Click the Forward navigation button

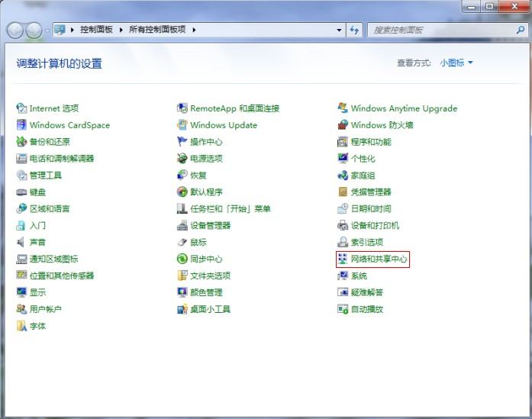click(34, 31)
